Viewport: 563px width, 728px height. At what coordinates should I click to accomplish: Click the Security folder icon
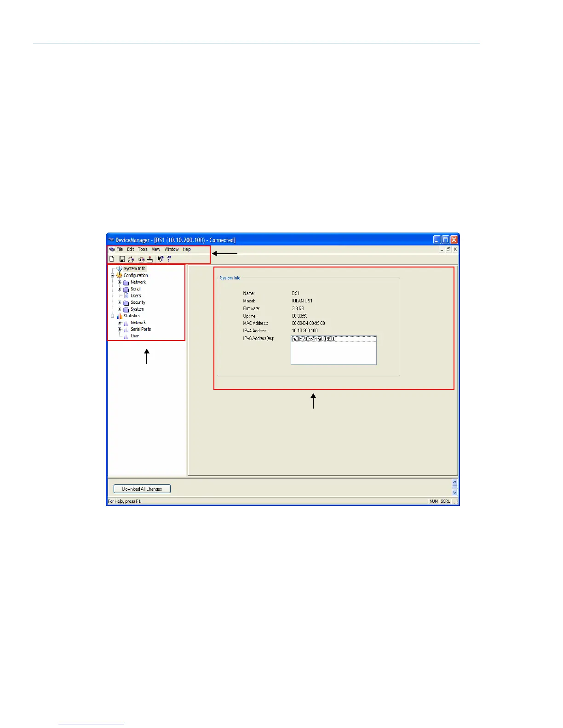click(x=126, y=302)
